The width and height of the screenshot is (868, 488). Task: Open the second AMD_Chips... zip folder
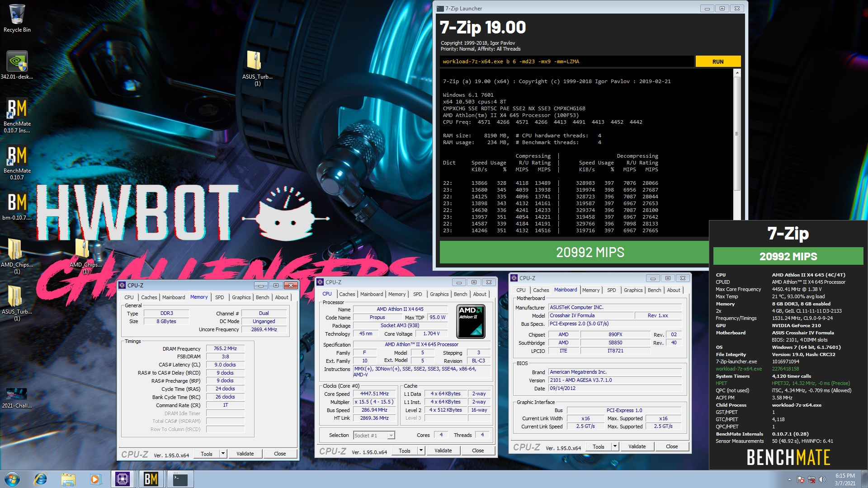point(85,256)
